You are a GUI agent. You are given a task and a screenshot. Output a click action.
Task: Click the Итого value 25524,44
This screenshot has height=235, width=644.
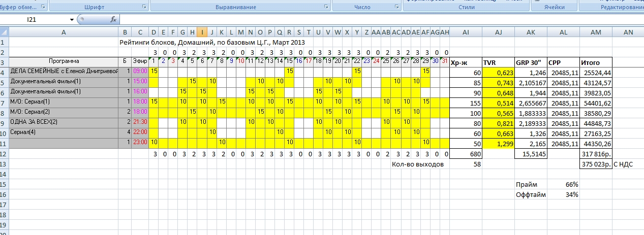pos(596,72)
